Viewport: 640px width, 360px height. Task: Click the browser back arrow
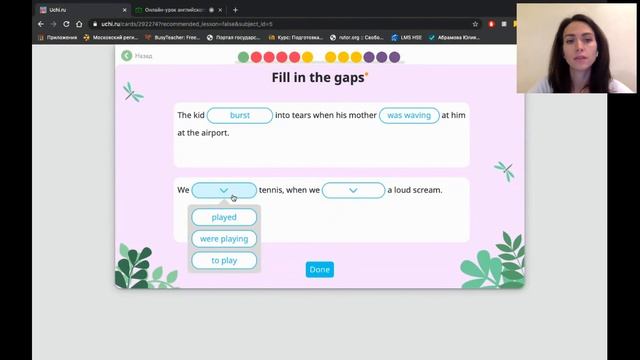pyautogui.click(x=41, y=24)
